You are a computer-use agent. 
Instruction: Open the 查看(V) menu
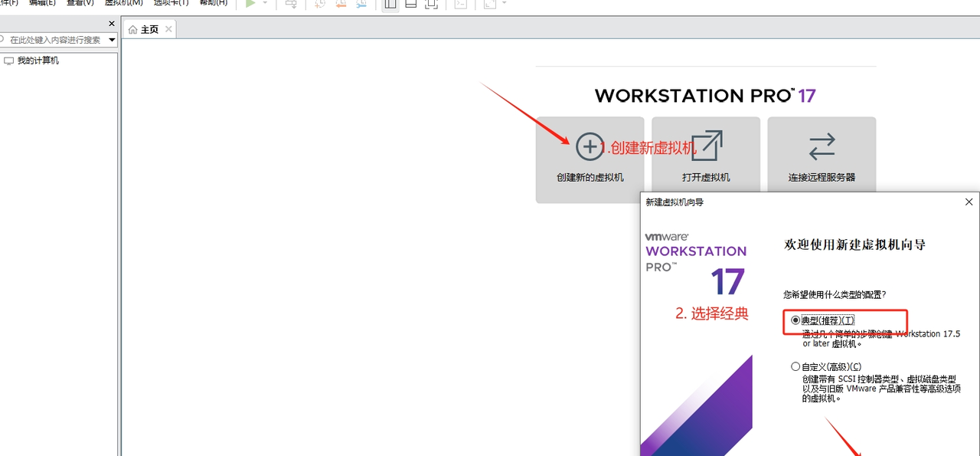coord(80,3)
